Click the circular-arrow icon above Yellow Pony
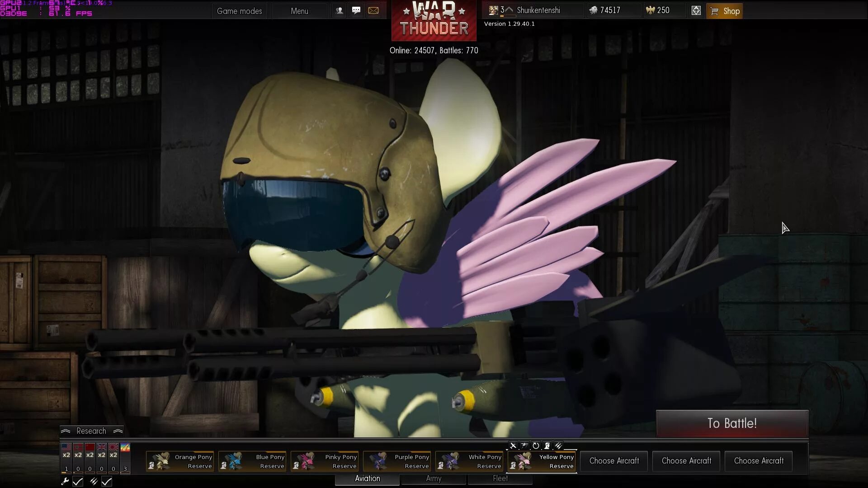This screenshot has width=868, height=488. pyautogui.click(x=536, y=446)
